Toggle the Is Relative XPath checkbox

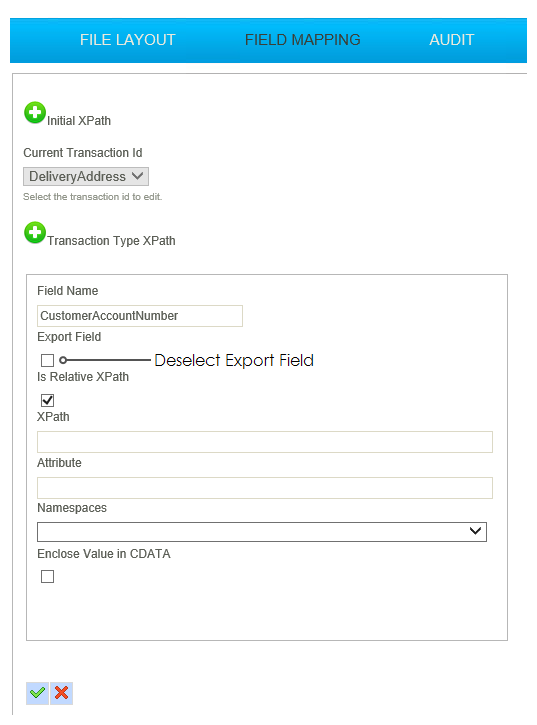click(x=48, y=400)
